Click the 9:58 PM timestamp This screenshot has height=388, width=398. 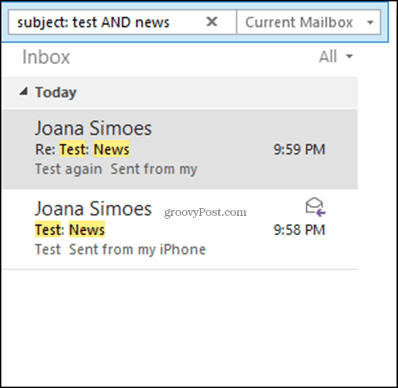(x=299, y=230)
